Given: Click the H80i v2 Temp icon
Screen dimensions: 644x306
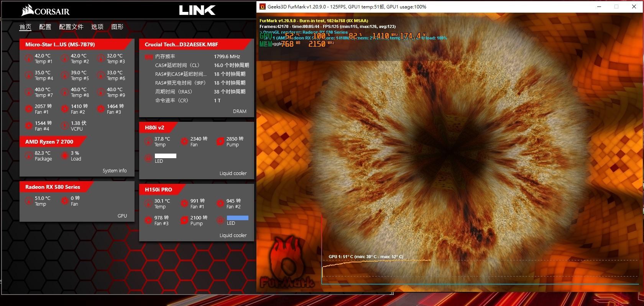Looking at the screenshot, I should (148, 142).
